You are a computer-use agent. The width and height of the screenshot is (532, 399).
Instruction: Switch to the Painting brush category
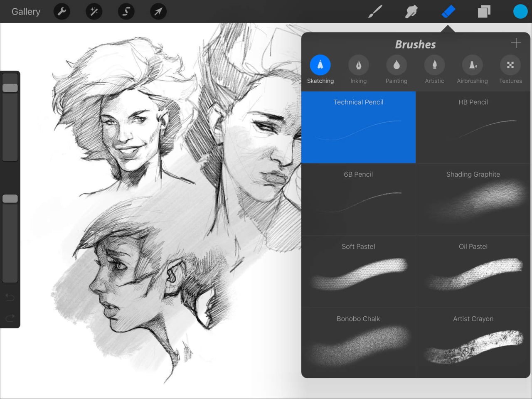click(396, 69)
